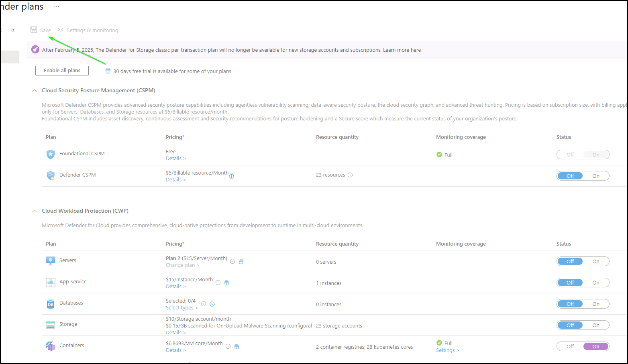Show info tooltip for Databases Selected 0/4

click(204, 304)
